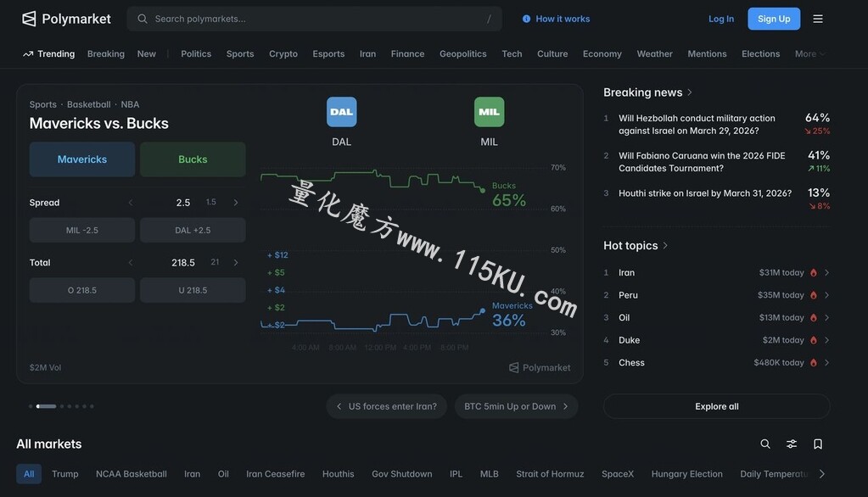868x497 pixels.
Task: Expand the Hot topics chevron
Action: click(665, 245)
